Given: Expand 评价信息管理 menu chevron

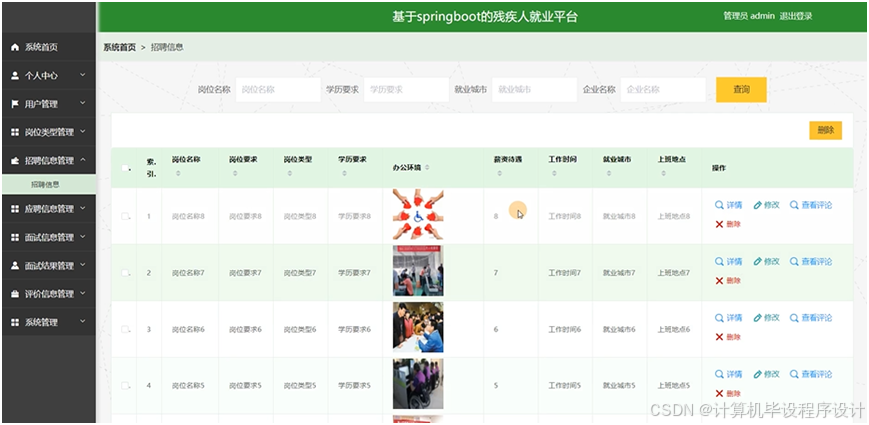Looking at the screenshot, I should 83,293.
